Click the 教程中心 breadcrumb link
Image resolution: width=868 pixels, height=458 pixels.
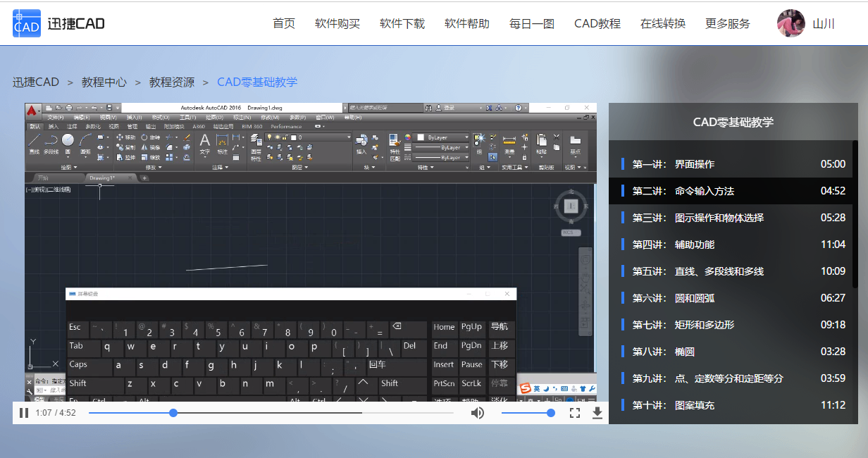click(x=104, y=82)
